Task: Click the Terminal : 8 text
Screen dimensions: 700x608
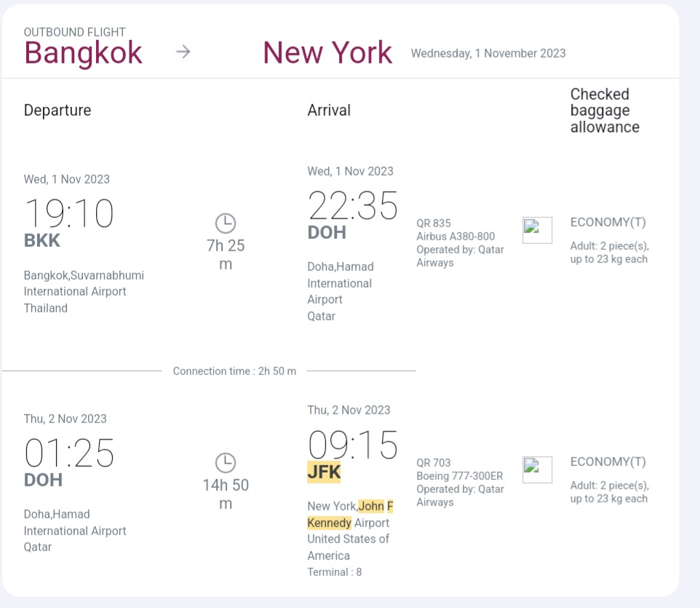Action: tap(334, 572)
